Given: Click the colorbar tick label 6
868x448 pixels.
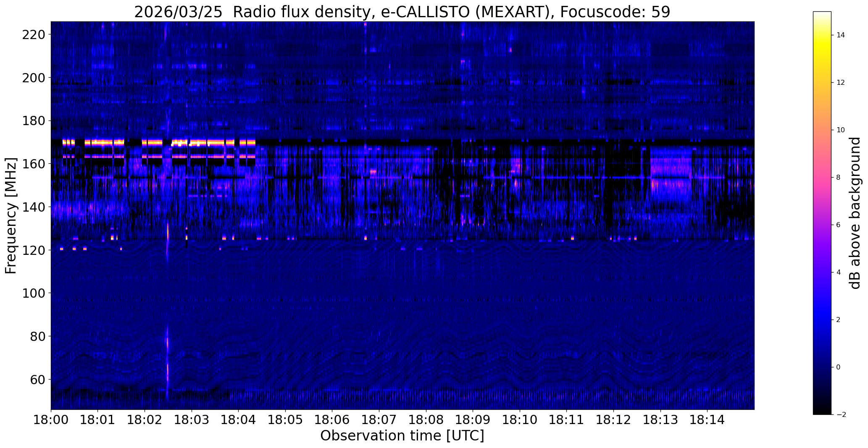Looking at the screenshot, I should point(839,225).
